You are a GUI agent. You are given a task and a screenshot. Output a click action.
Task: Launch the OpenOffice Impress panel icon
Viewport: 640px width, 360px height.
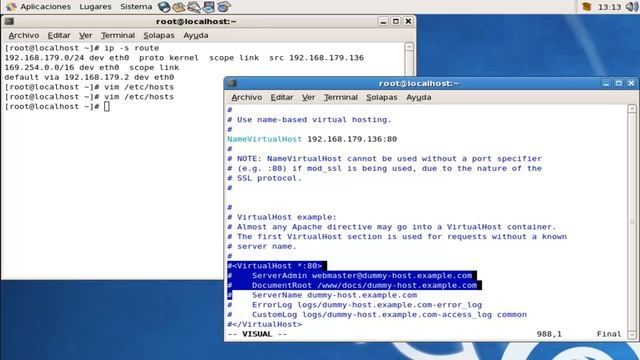[209, 7]
